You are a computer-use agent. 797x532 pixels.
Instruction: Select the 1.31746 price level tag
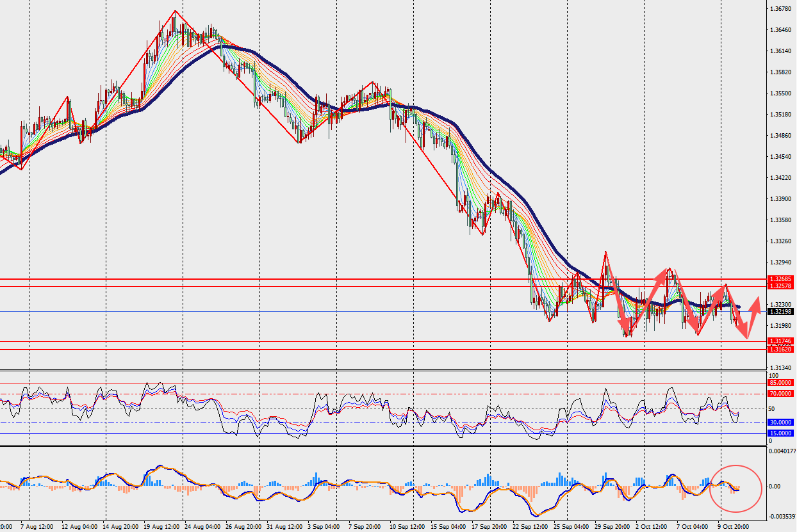tap(780, 342)
